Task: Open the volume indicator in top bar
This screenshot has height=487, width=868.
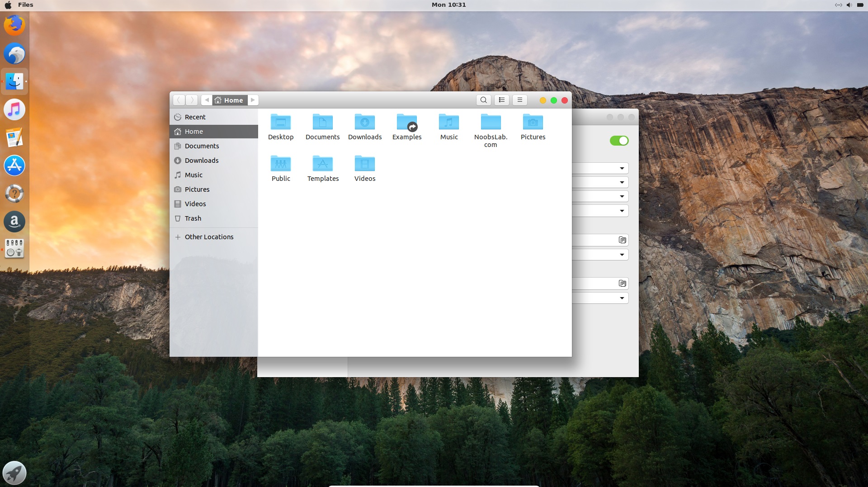Action: [849, 5]
